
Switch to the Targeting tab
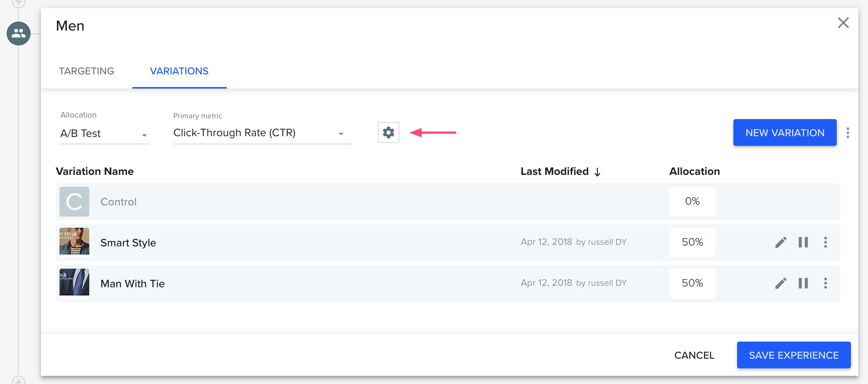pos(87,71)
